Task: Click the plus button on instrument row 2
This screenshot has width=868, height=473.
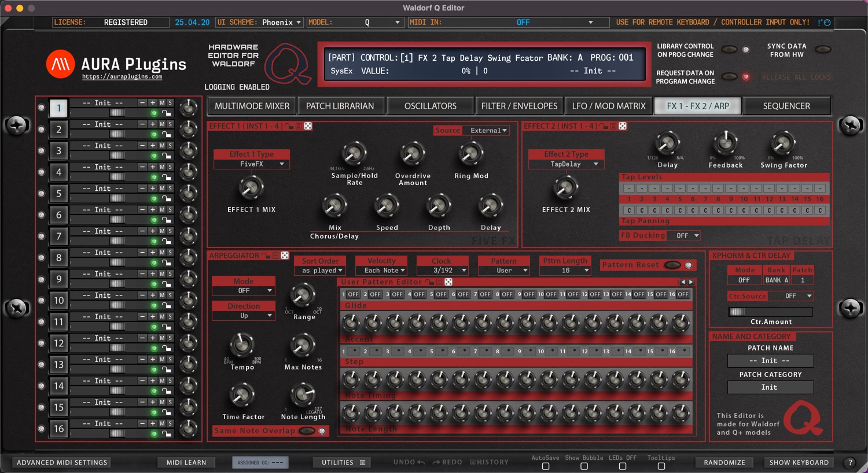Action: [153, 124]
